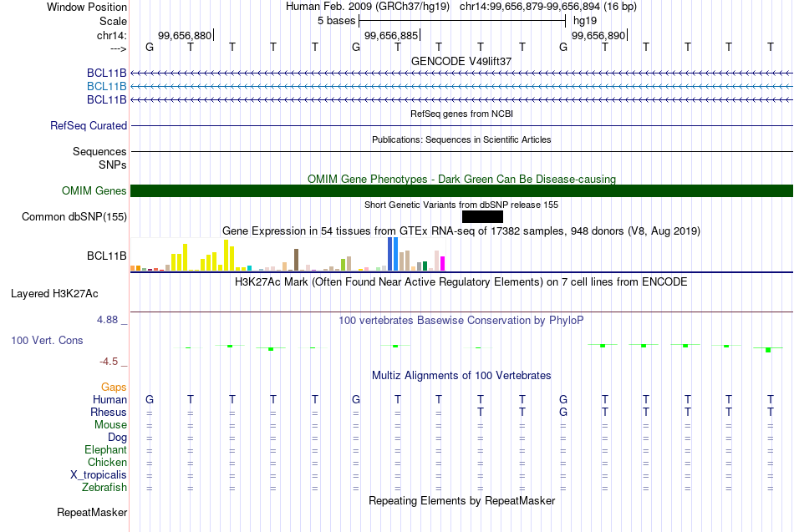The image size is (794, 532).
Task: Click the 99,656,885 position marker
Action: pos(393,35)
